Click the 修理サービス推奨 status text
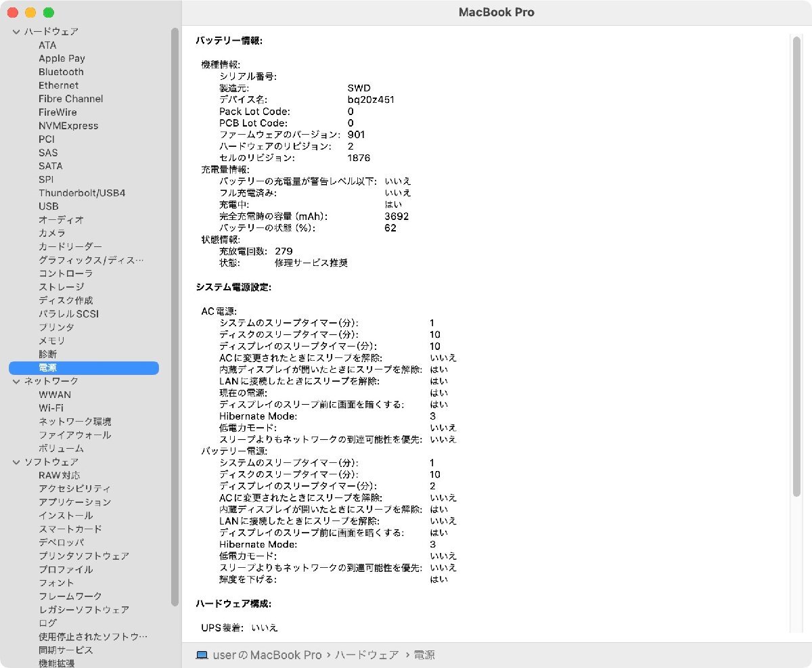Image resolution: width=812 pixels, height=668 pixels. pyautogui.click(x=311, y=263)
